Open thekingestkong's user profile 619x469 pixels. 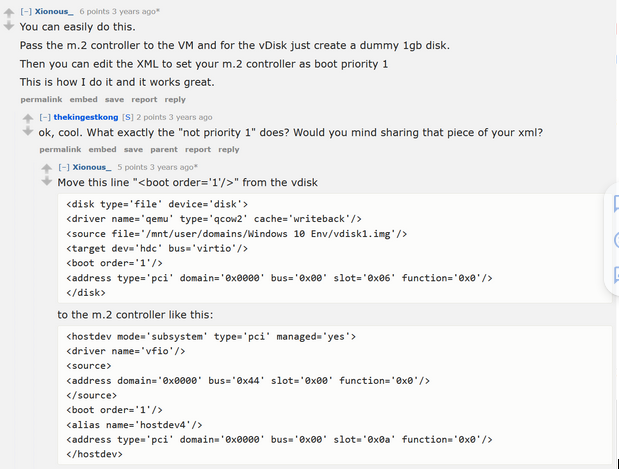click(x=85, y=118)
